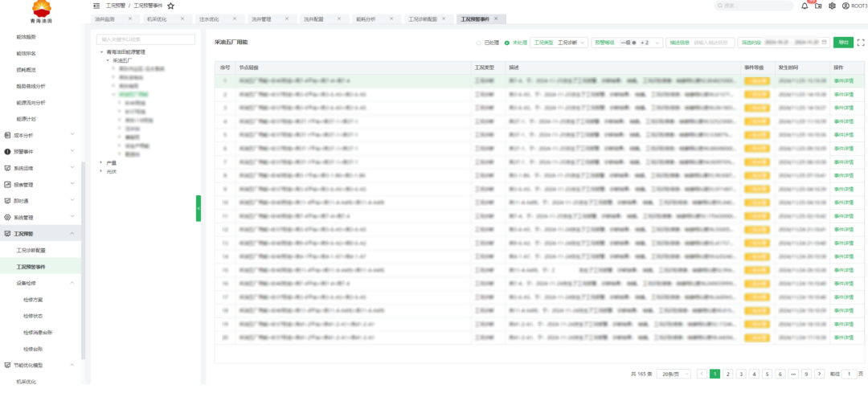Click the 系统运维 sidebar icon
The width and height of the screenshot is (868, 401).
click(7, 168)
